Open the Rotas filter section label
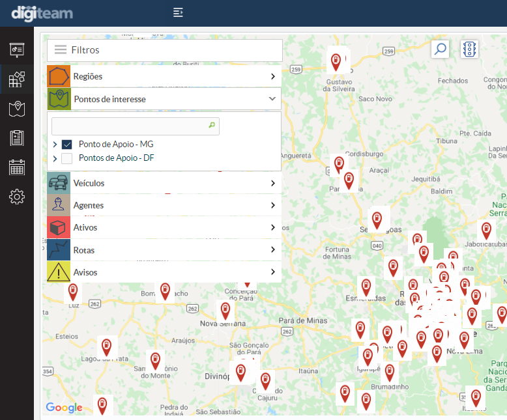The height and width of the screenshot is (420, 507). [84, 250]
